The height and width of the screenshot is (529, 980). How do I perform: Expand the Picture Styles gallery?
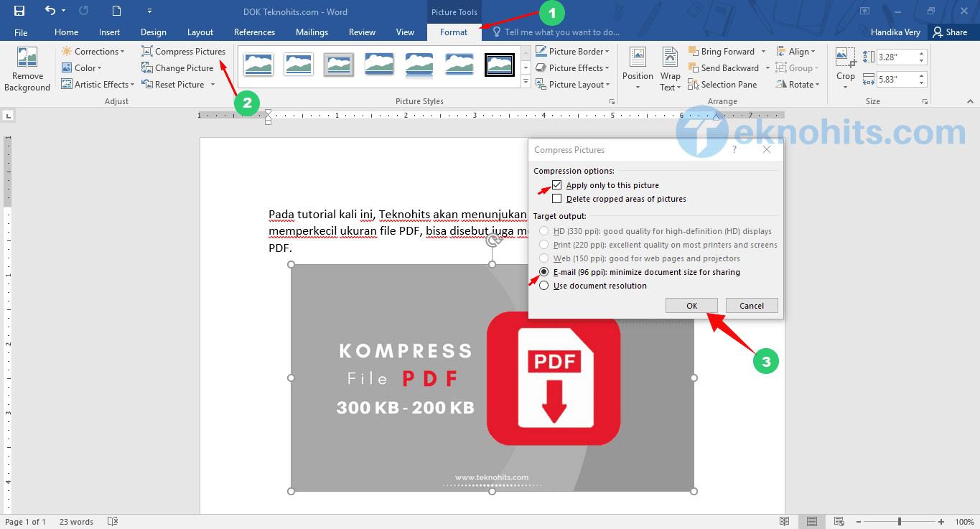pos(526,82)
